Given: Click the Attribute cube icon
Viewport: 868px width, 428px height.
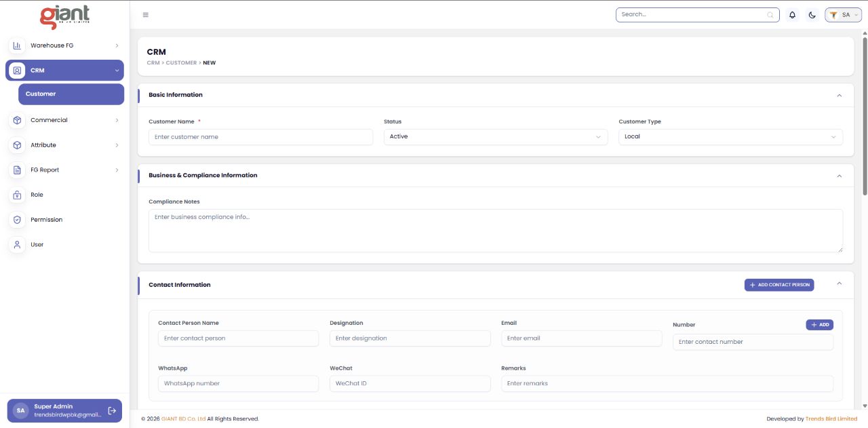Looking at the screenshot, I should coord(17,145).
